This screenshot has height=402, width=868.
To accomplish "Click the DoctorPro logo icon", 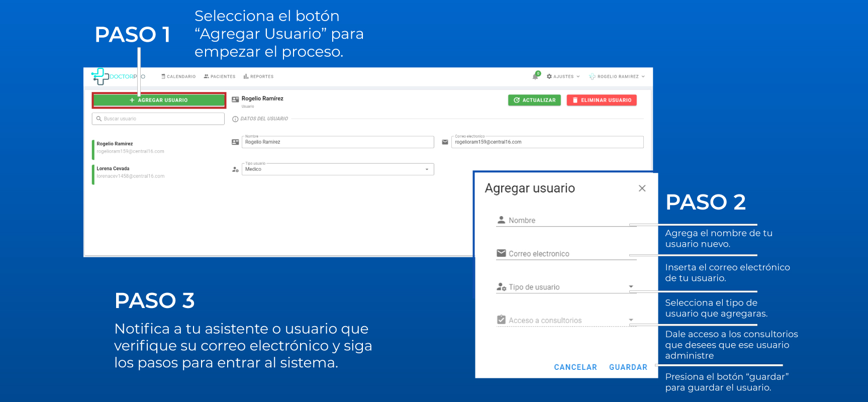I will pyautogui.click(x=100, y=76).
